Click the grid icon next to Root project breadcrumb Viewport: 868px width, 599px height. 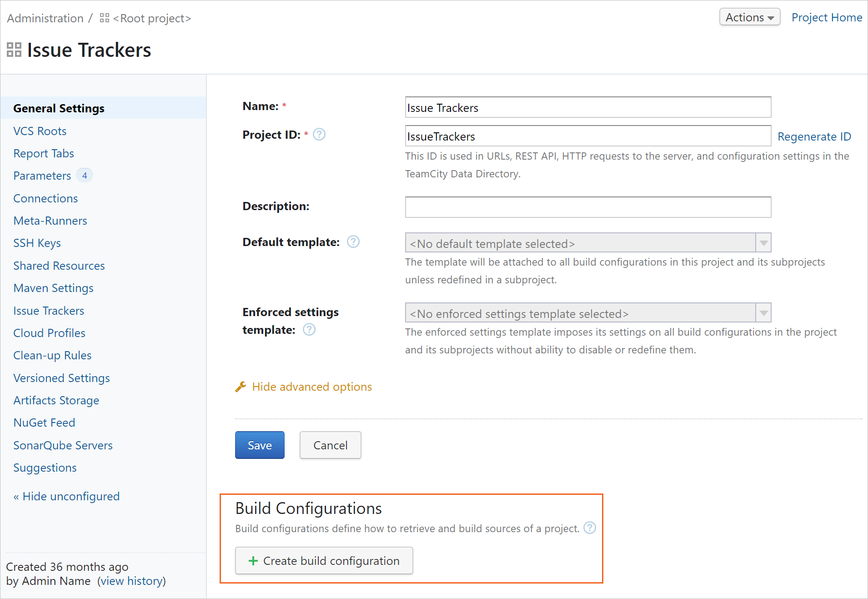(x=104, y=18)
